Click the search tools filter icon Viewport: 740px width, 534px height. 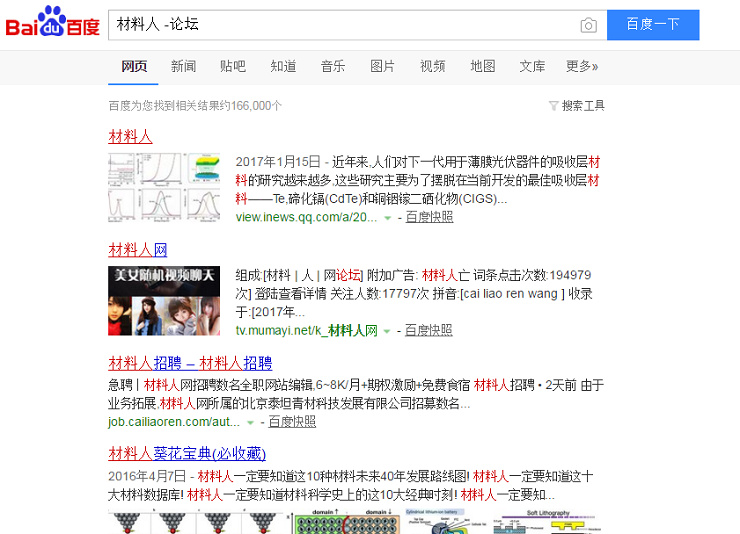point(554,106)
